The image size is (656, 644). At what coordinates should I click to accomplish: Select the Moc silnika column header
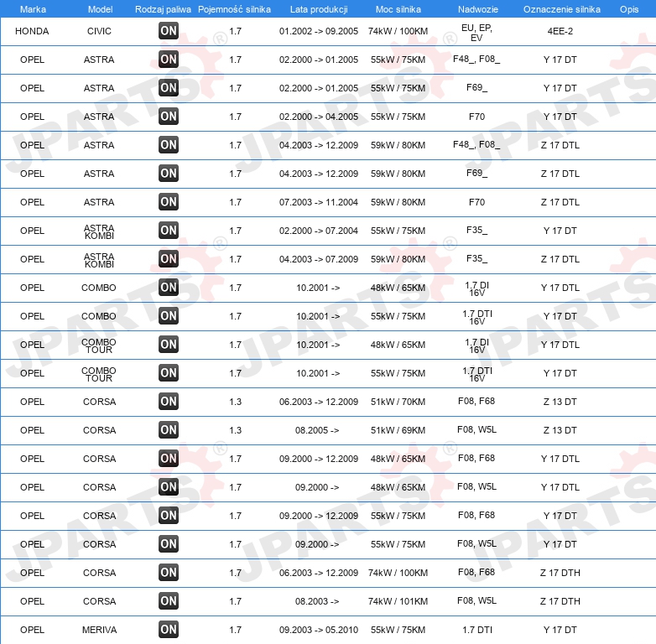click(398, 9)
